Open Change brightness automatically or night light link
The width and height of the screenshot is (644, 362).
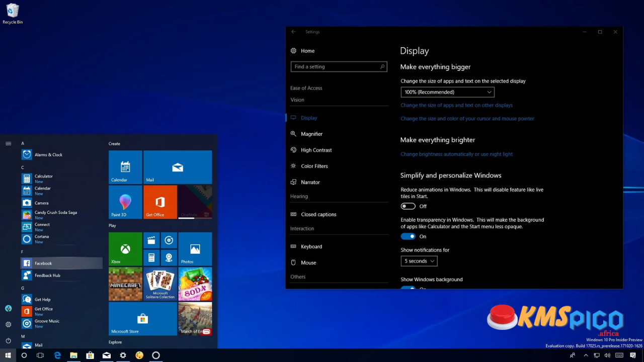pos(456,154)
